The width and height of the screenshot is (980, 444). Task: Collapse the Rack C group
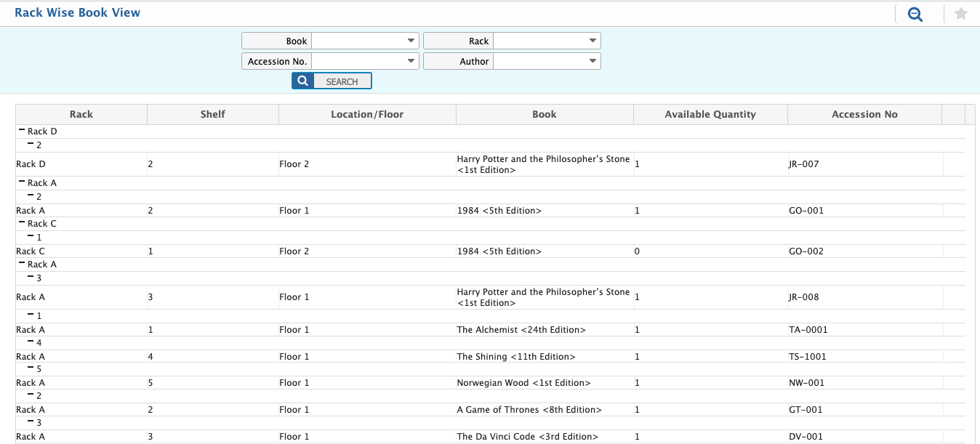(x=22, y=224)
